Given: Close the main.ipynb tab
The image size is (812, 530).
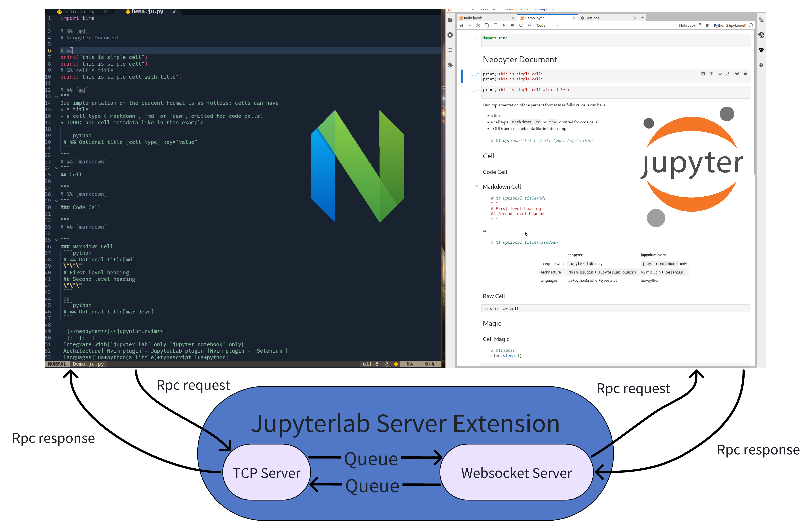Looking at the screenshot, I should pos(512,18).
